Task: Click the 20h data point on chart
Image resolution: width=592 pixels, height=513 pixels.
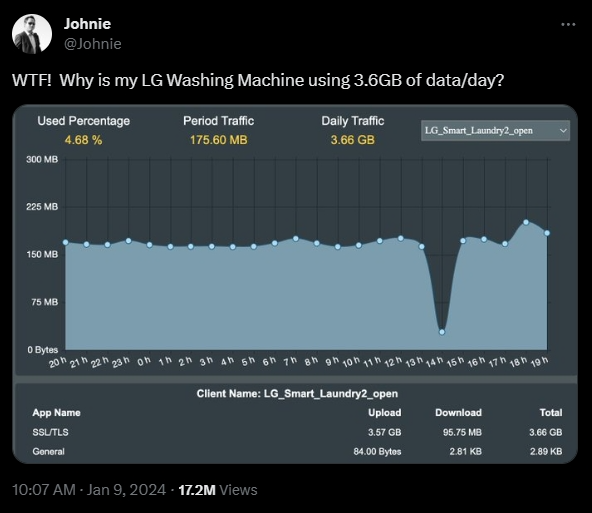Action: [65, 242]
